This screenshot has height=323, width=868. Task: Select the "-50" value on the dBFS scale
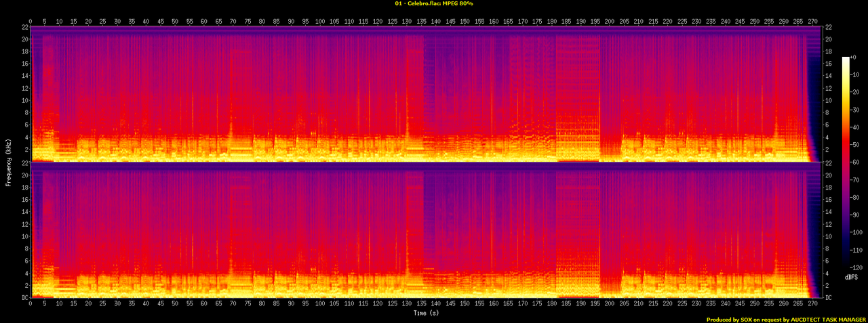click(856, 144)
